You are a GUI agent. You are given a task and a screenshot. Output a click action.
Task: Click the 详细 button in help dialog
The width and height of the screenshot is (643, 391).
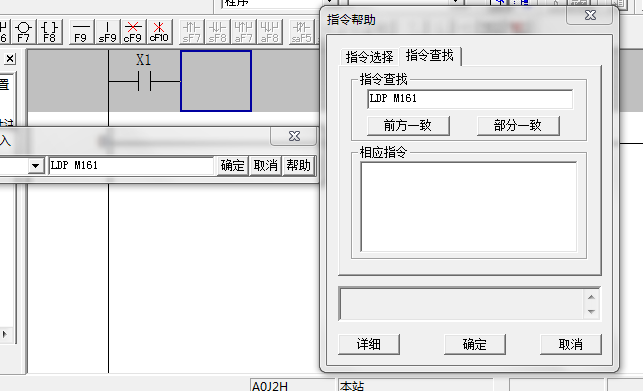[x=369, y=344]
